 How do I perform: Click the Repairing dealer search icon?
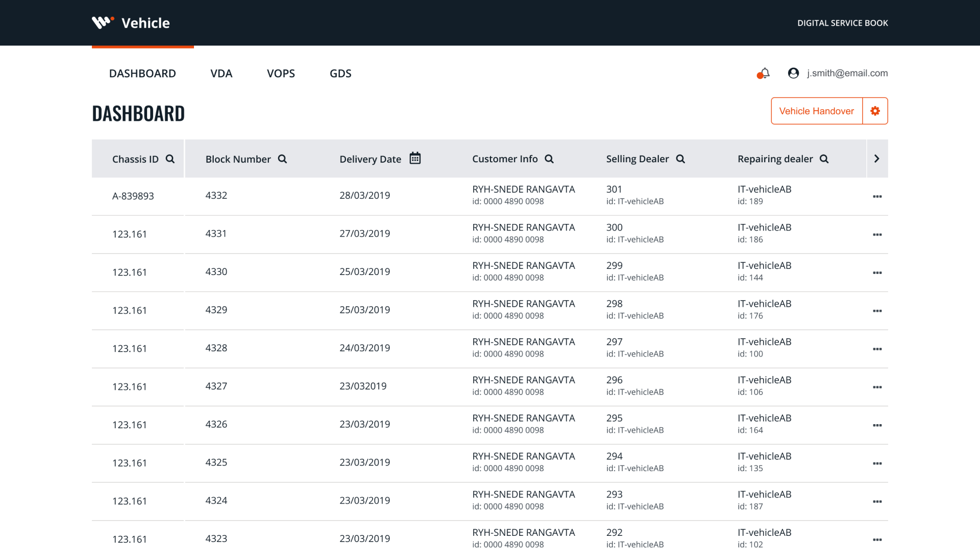824,159
